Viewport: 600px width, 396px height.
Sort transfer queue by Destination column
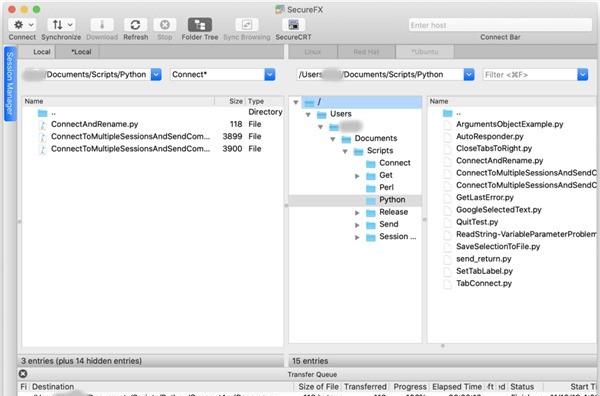(161, 387)
